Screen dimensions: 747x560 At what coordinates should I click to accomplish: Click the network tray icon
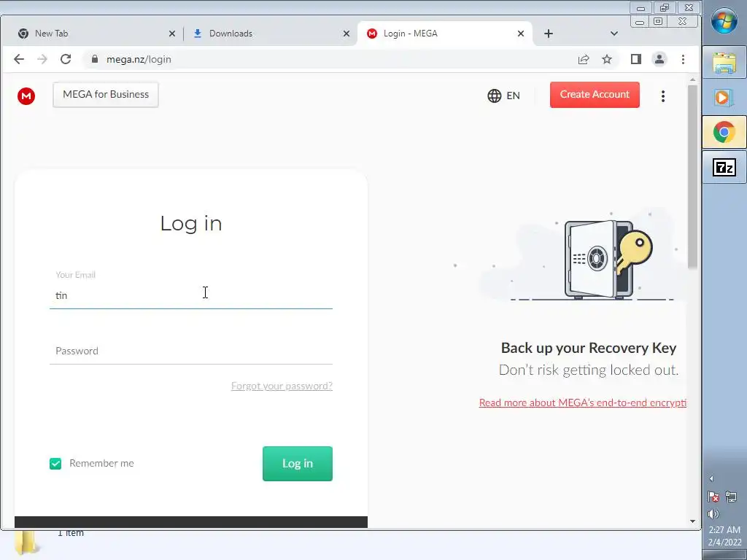coord(731,497)
